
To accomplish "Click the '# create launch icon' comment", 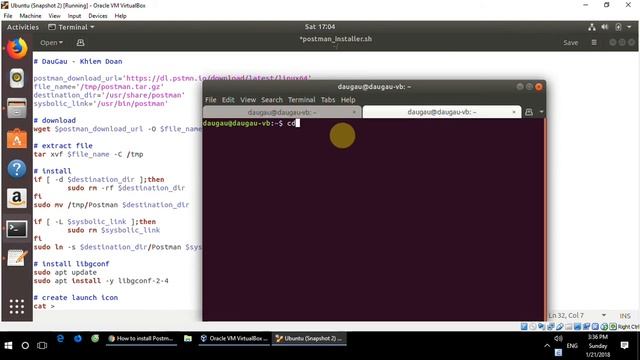I will pyautogui.click(x=76, y=298).
